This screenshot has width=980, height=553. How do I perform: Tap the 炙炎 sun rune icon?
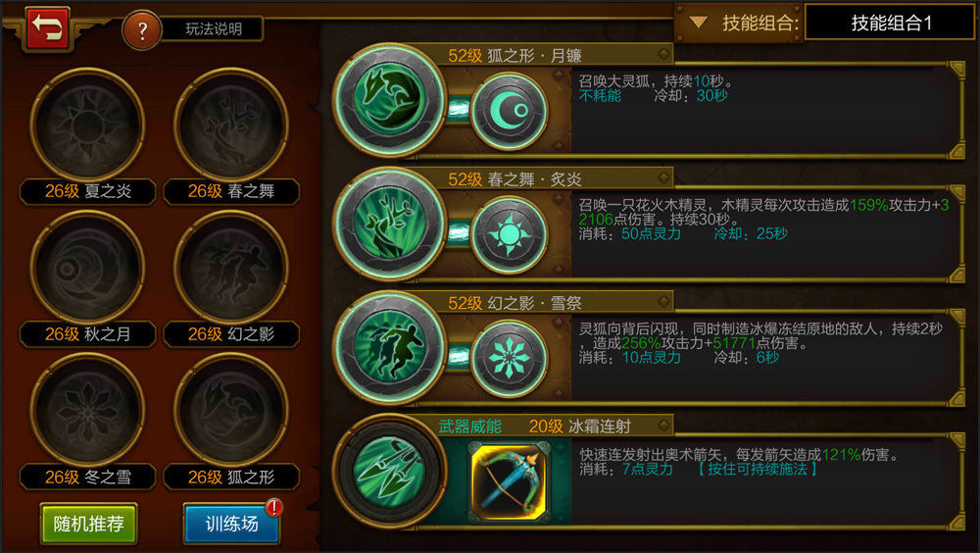coord(510,234)
